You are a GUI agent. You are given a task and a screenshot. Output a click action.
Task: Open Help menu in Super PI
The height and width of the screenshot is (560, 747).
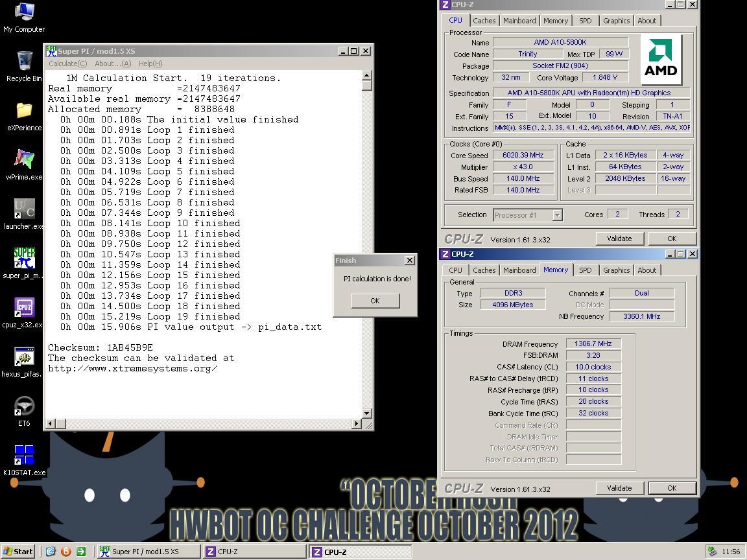coord(150,64)
